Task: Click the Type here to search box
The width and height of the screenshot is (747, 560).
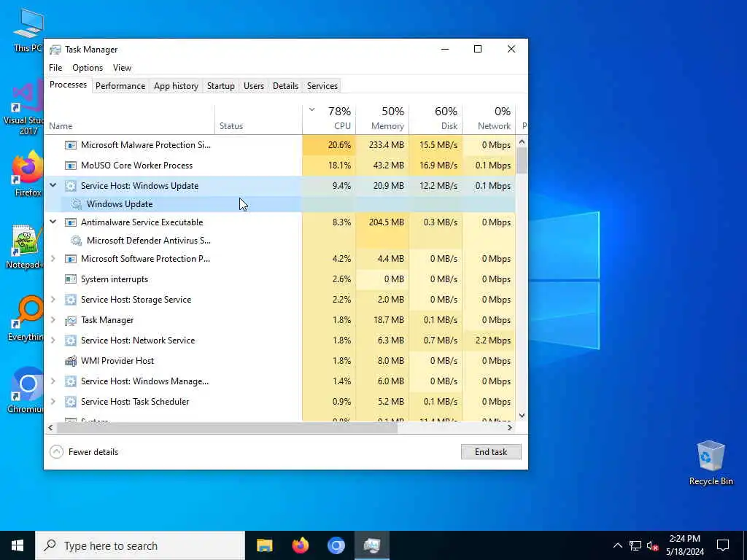Action: pos(140,545)
